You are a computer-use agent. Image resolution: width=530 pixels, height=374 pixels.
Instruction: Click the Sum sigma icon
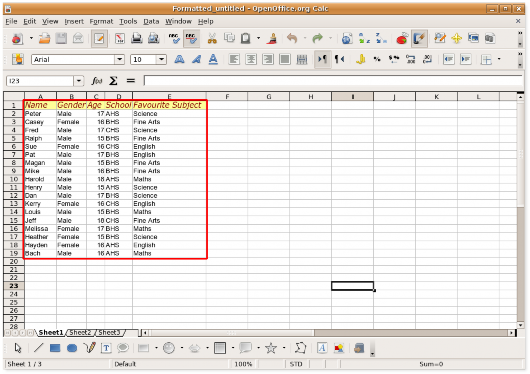pos(113,81)
